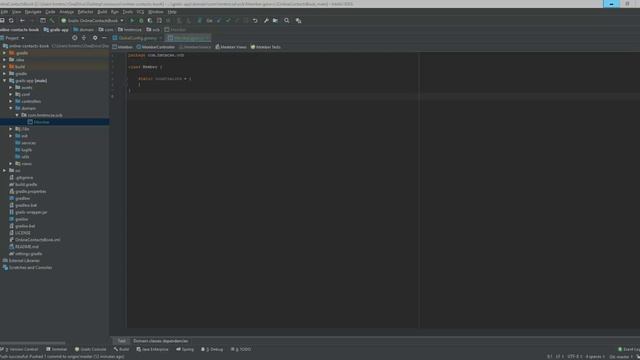
Task: Open the VCS menu
Action: click(140, 12)
